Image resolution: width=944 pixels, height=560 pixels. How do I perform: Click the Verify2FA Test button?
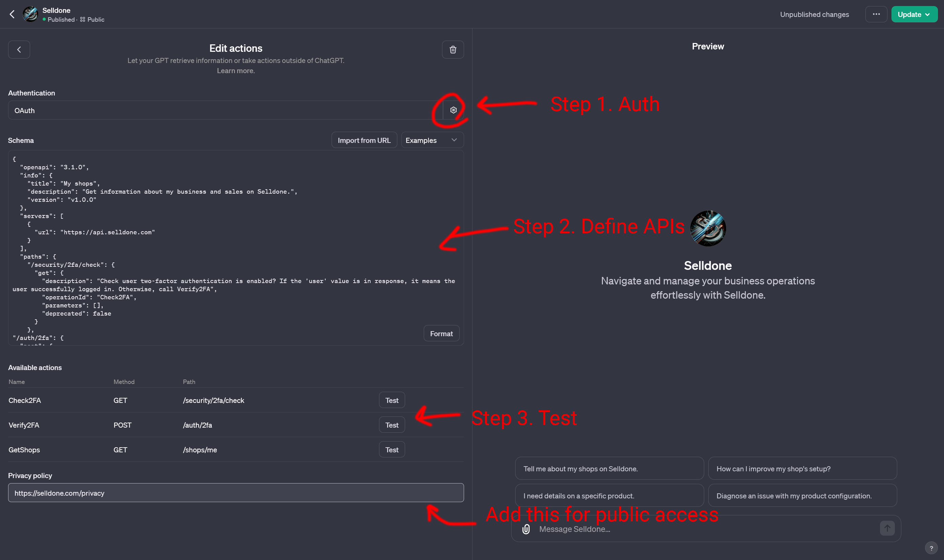click(391, 425)
